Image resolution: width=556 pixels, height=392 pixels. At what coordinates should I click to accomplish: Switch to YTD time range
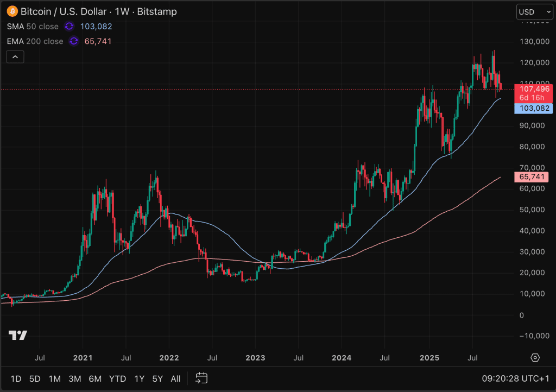click(x=117, y=378)
